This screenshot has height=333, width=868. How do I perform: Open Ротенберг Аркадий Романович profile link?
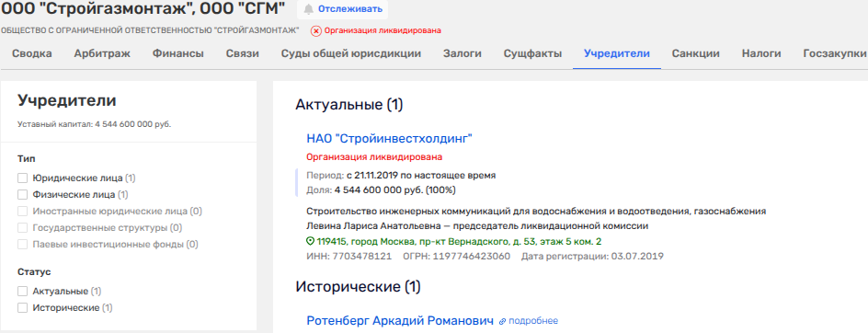pyautogui.click(x=400, y=321)
